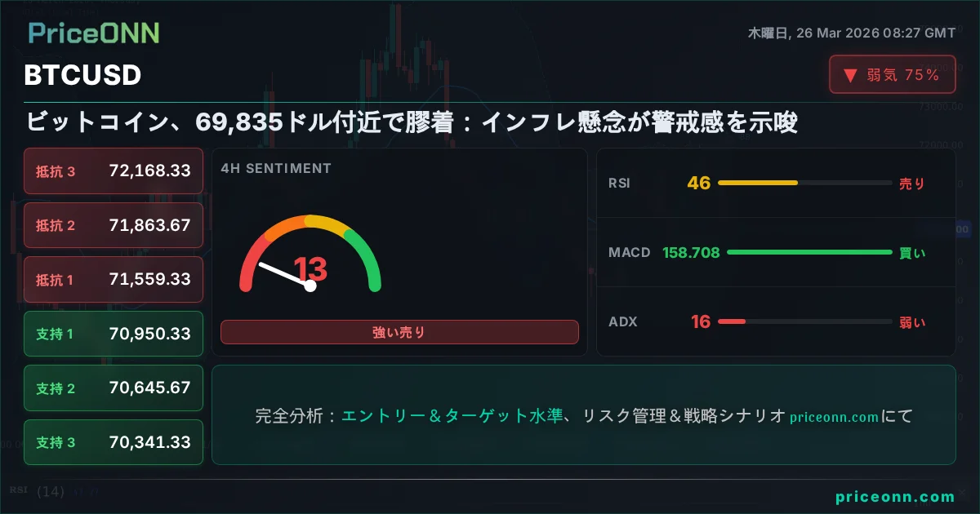Click the red down-triangle bearish icon
Image resolution: width=980 pixels, height=514 pixels.
click(x=850, y=75)
